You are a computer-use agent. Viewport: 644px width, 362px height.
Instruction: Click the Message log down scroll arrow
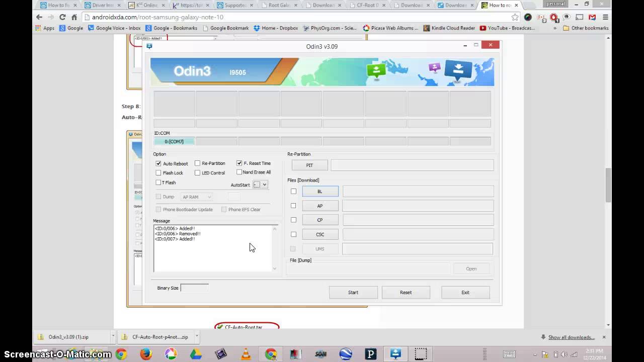tap(275, 268)
